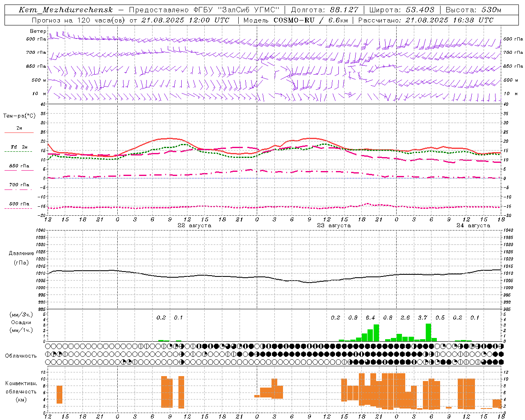Click the '(мм/3ч.)' precipitation unit label
This screenshot has width=525, height=420.
coord(21,315)
